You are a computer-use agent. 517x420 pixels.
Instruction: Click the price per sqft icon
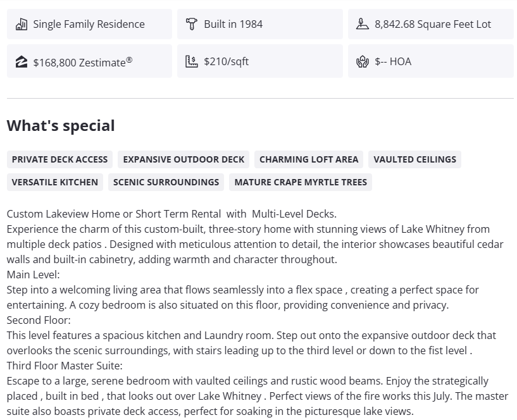tap(192, 61)
